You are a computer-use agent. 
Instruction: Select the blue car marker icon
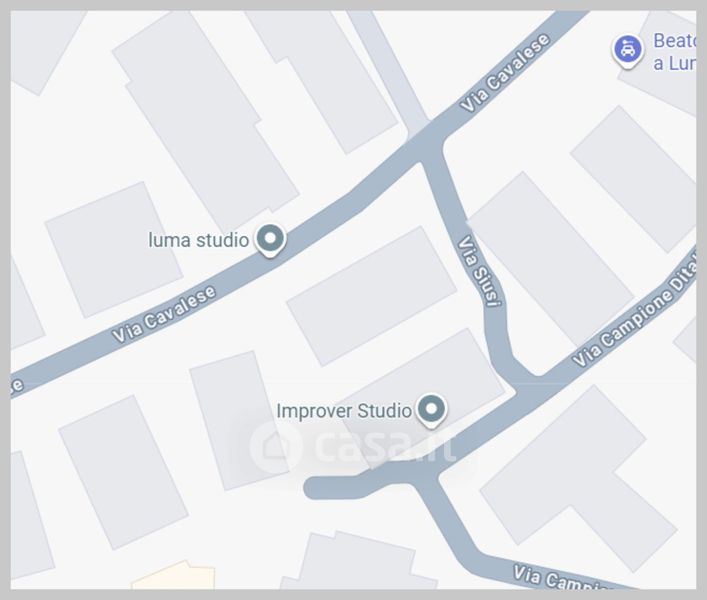627,50
